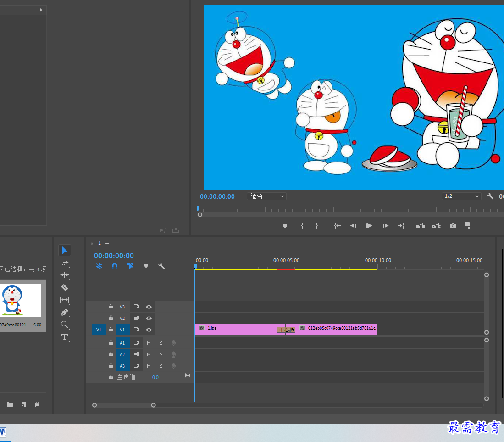The height and width of the screenshot is (442, 504).
Task: Solo track A2
Action: [161, 354]
